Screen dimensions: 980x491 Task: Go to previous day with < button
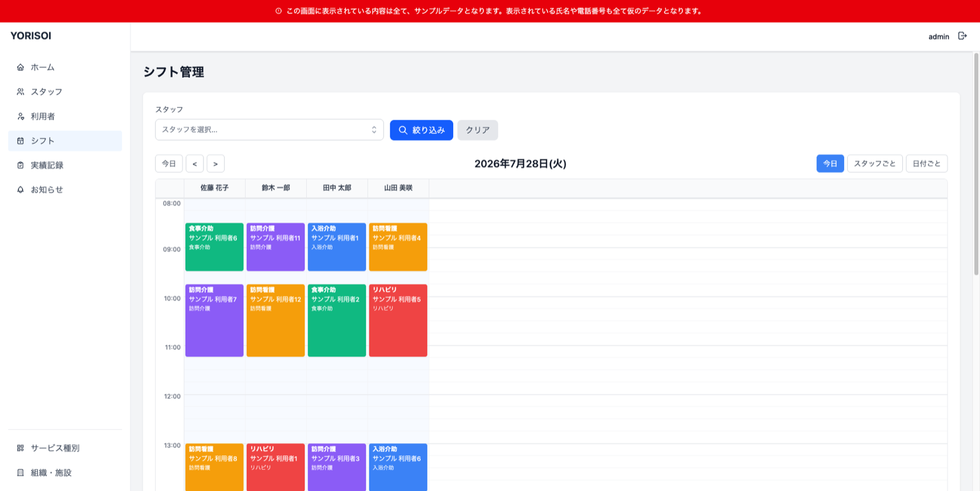[195, 164]
